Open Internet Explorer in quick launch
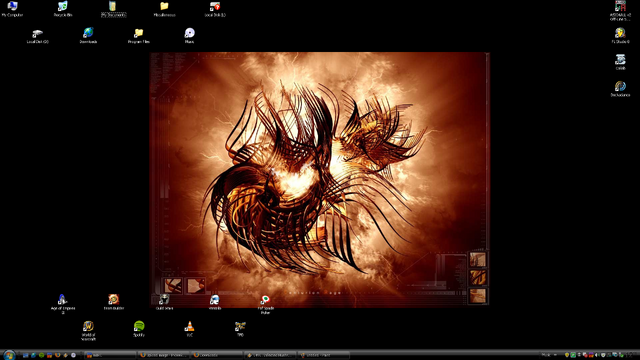The width and height of the screenshot is (640, 360). tap(33, 355)
